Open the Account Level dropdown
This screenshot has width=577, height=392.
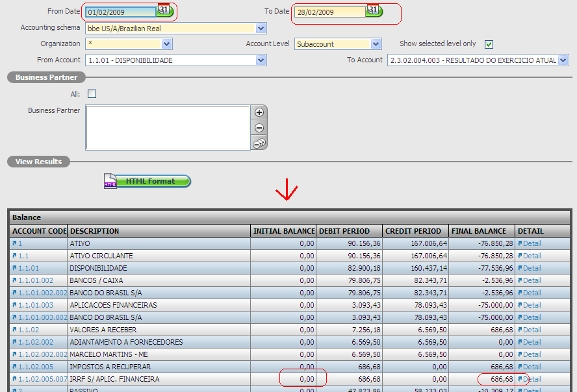click(x=376, y=44)
